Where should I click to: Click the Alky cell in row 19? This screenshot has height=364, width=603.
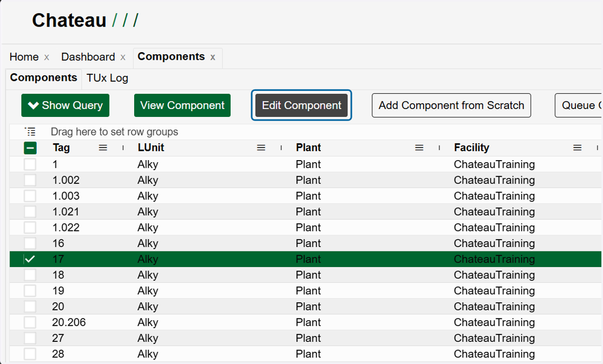(148, 291)
